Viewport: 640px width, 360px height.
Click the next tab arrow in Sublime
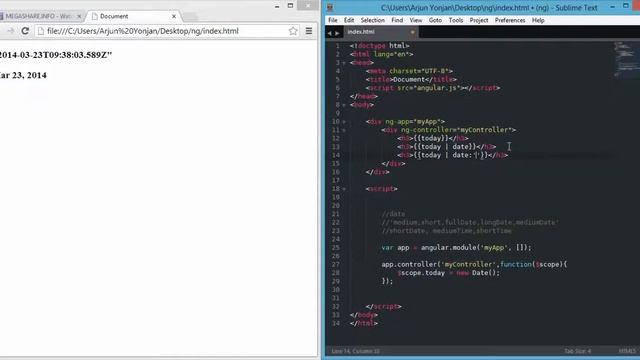point(337,33)
